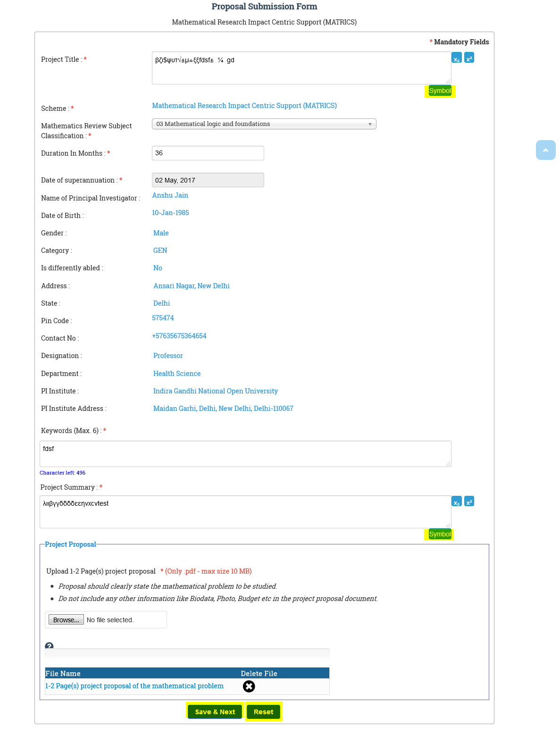Click the Date of superannuation field
560x743 pixels.
[x=208, y=180]
